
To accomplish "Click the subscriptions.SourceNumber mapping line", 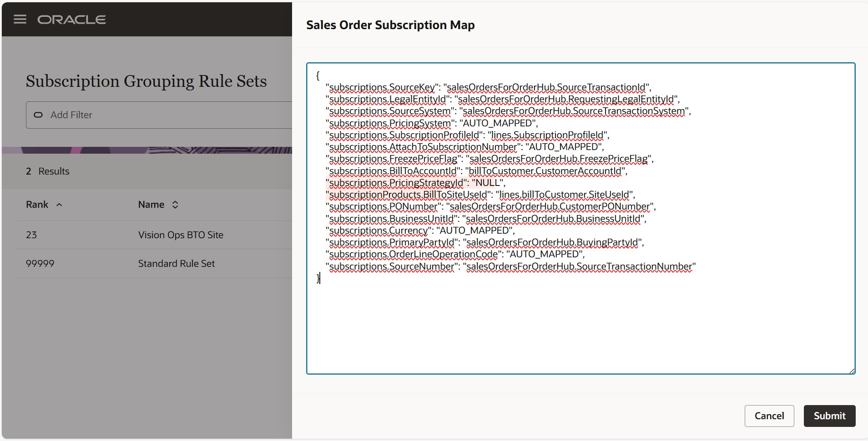I will 511,266.
